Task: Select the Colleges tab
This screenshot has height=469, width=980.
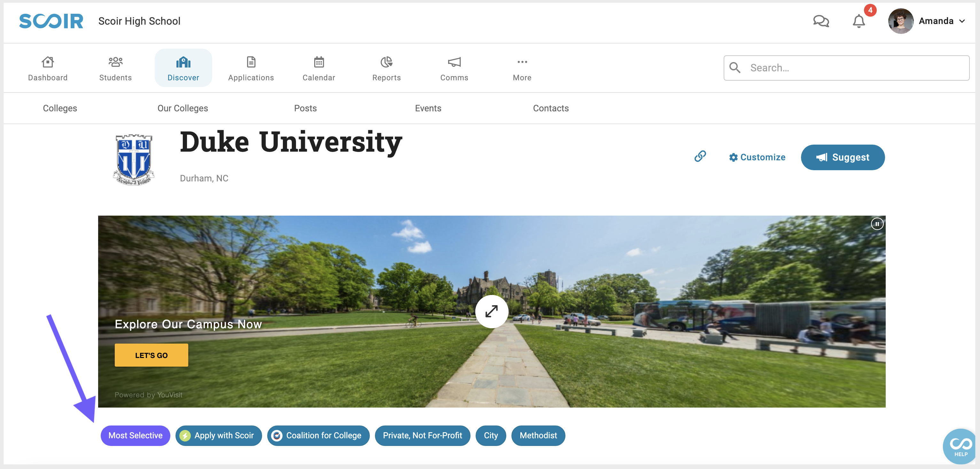Action: (59, 107)
